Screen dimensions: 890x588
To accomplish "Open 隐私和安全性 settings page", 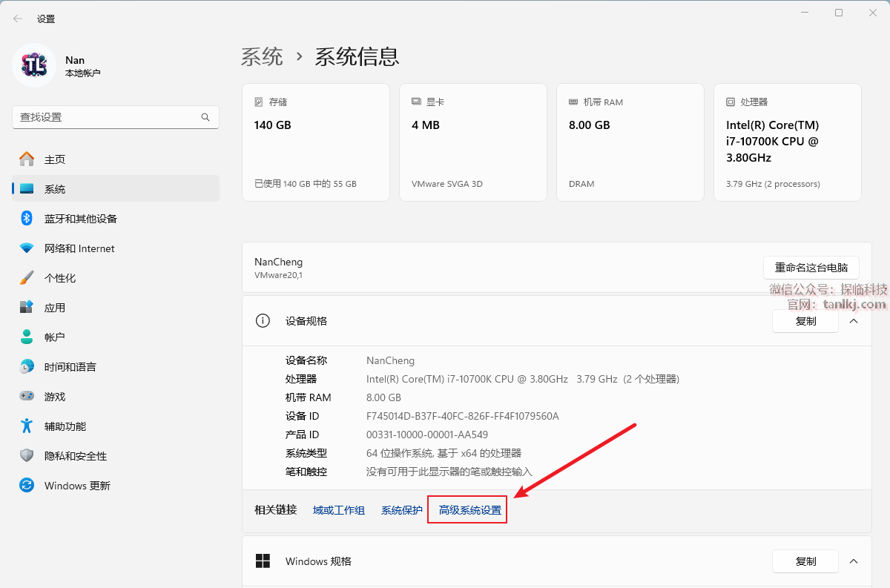I will 76,456.
